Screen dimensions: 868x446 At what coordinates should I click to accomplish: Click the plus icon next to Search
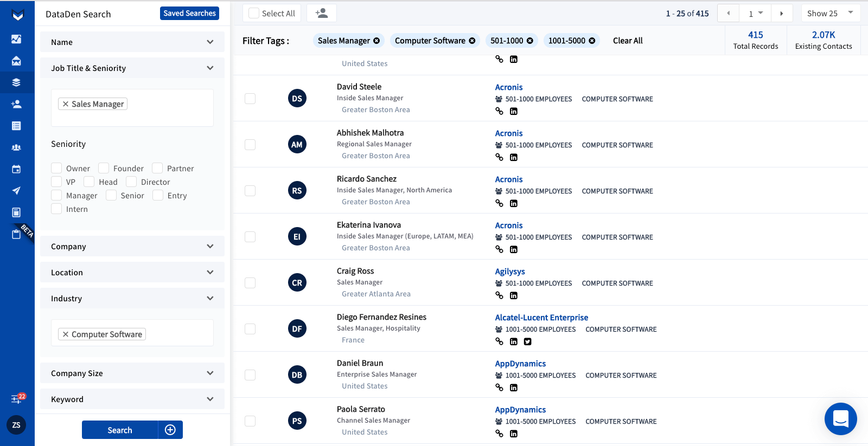point(170,430)
